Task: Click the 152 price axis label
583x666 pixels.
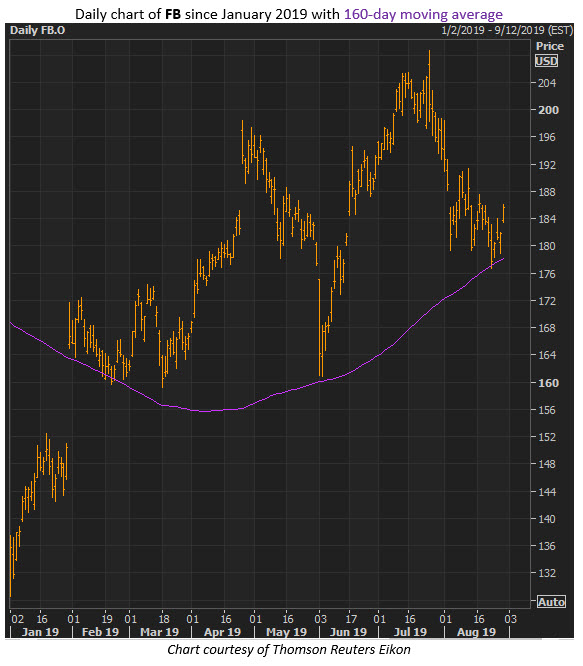Action: 546,437
